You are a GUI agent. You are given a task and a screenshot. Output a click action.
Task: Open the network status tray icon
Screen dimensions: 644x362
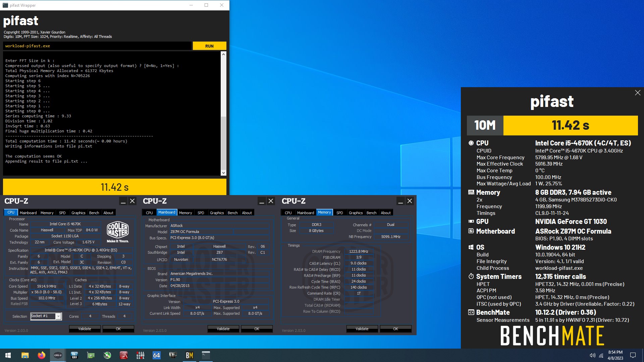tap(601, 355)
